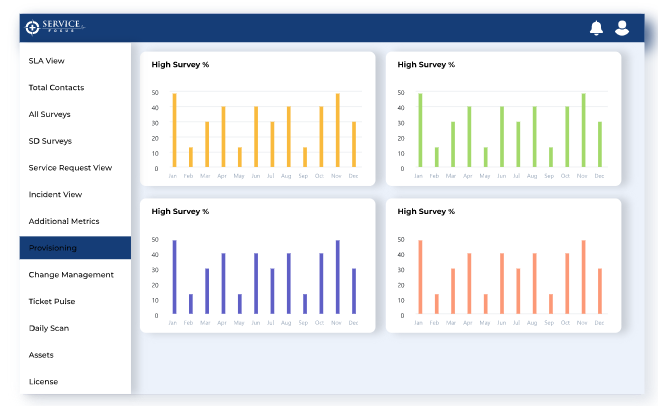Click the Jun bar in green chart

pyautogui.click(x=502, y=137)
